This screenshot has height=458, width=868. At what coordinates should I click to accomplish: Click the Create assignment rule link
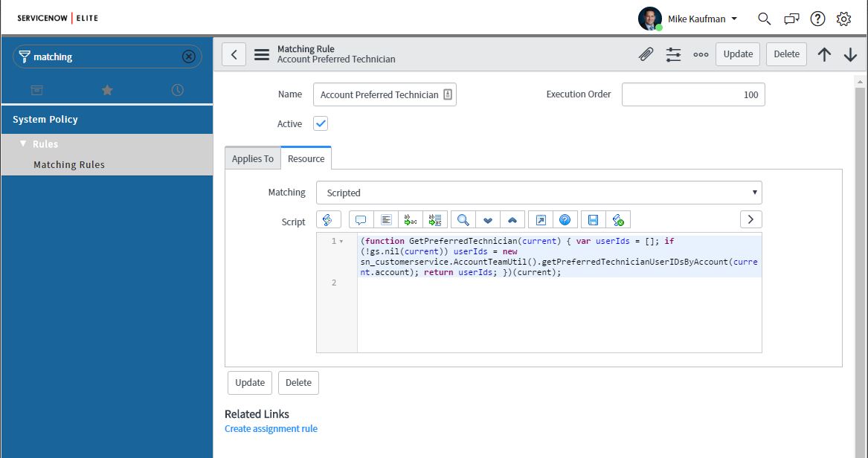click(271, 428)
